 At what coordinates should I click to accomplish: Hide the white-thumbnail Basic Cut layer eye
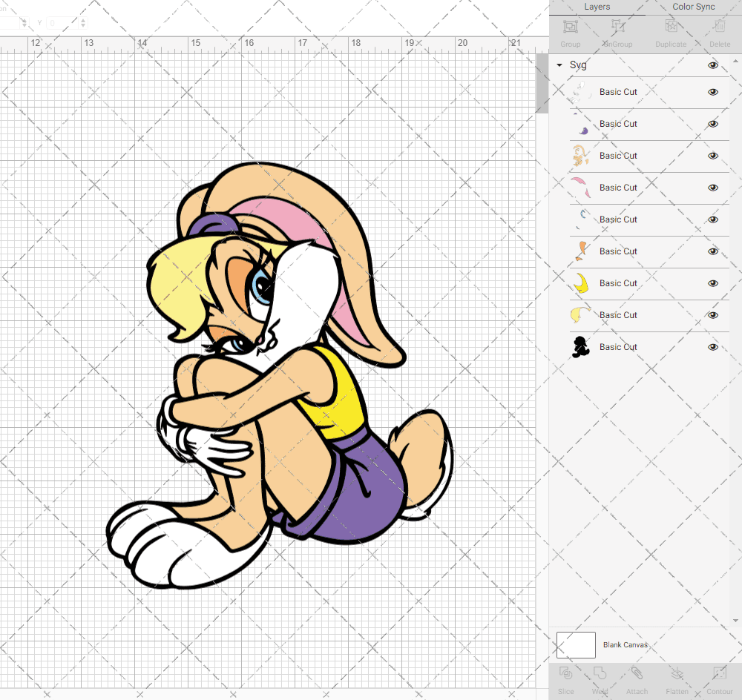click(x=713, y=92)
